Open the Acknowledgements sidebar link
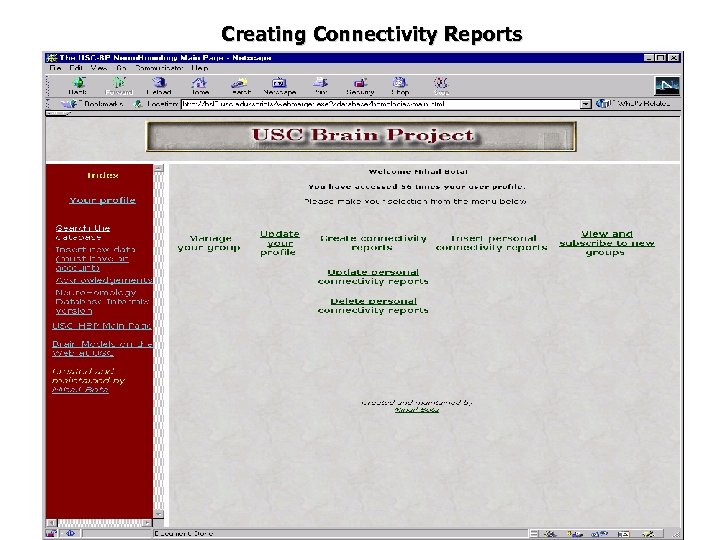Image resolution: width=720 pixels, height=540 pixels. (104, 280)
